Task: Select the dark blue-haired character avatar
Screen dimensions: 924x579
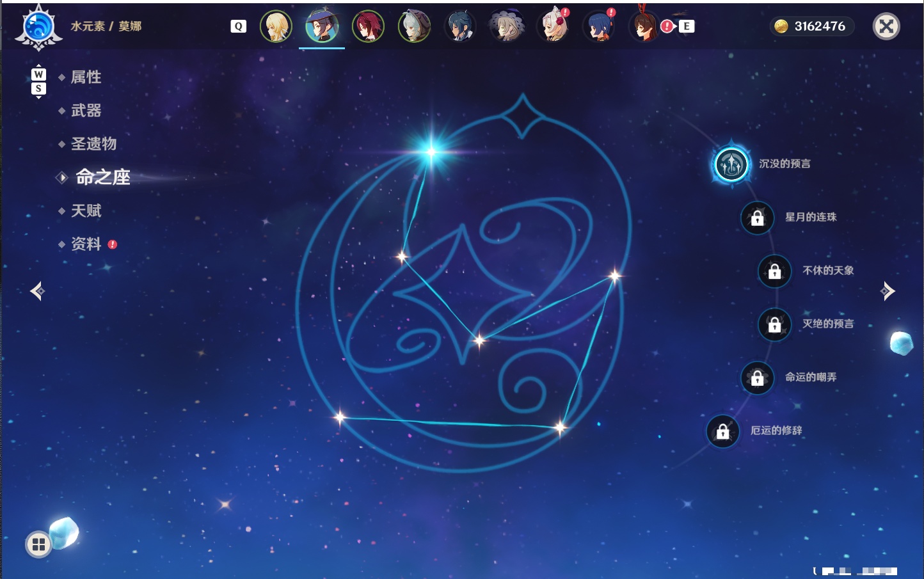Action: 460,26
